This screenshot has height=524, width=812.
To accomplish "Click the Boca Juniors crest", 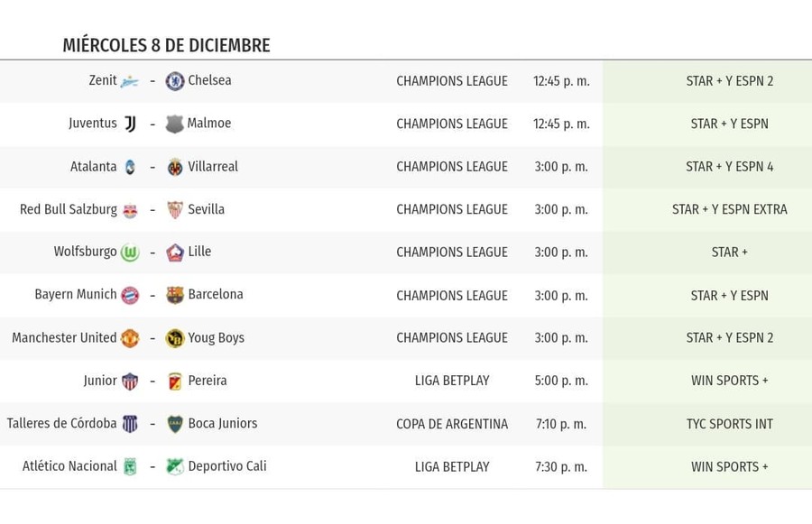I will pyautogui.click(x=175, y=424).
